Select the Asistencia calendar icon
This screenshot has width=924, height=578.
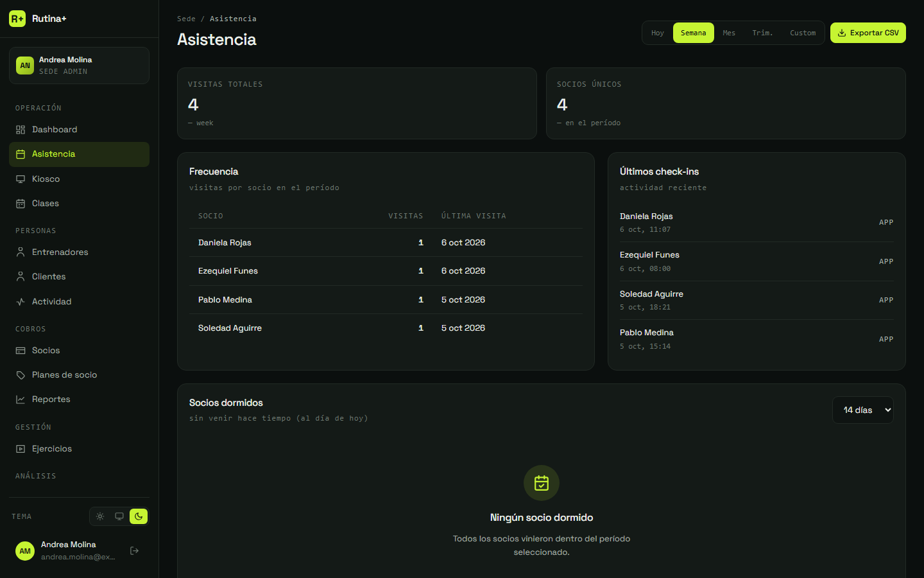pos(21,154)
